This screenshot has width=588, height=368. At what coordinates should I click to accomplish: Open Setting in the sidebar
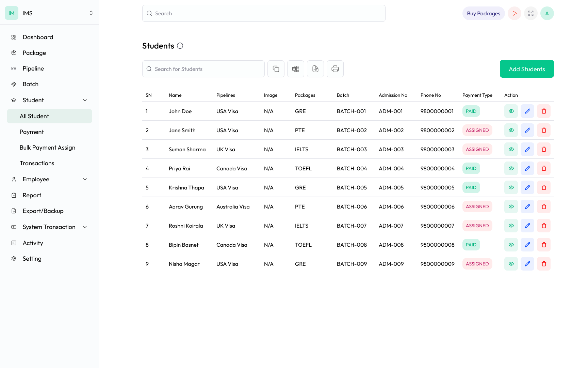tap(49, 259)
